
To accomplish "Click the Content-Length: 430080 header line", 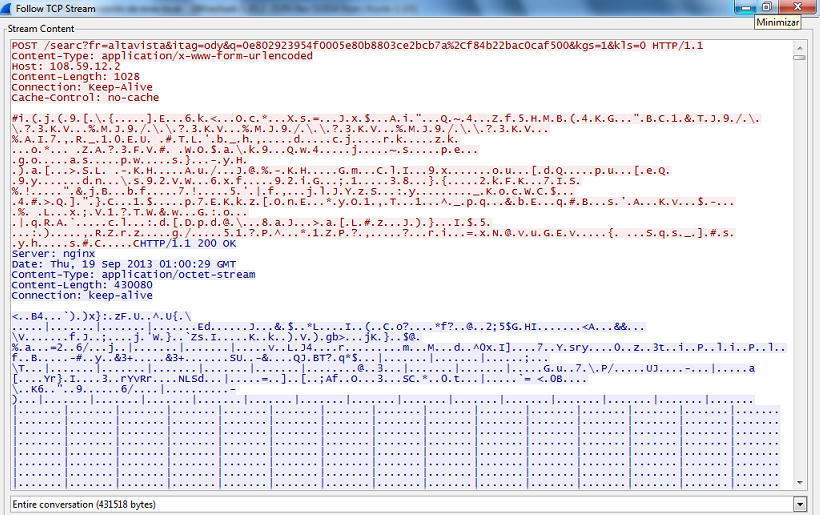I will (x=74, y=284).
